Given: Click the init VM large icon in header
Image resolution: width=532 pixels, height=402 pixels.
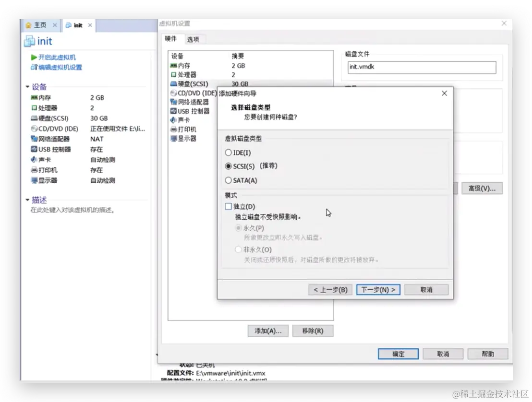Looking at the screenshot, I should coord(29,41).
